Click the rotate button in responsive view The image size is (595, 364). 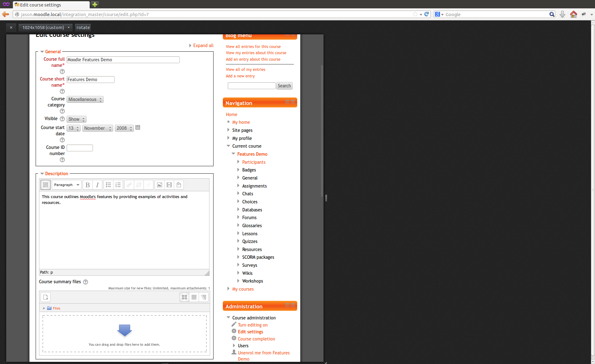[x=83, y=27]
